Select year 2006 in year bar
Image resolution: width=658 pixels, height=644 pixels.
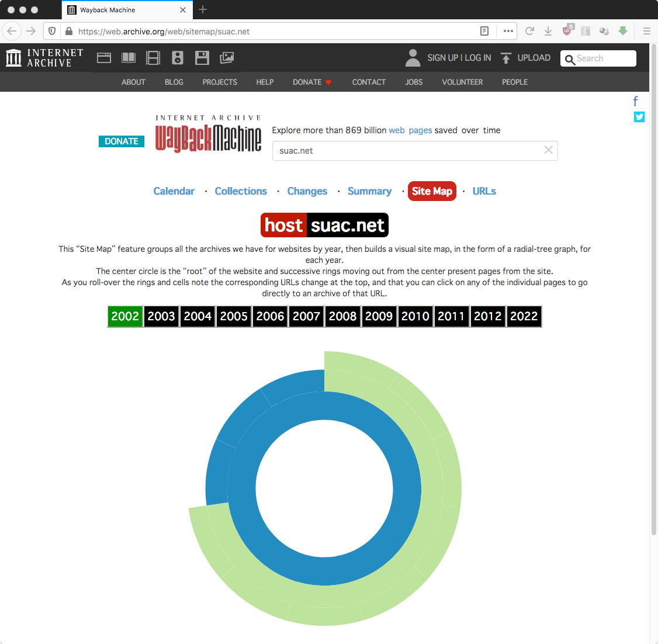pyautogui.click(x=270, y=316)
